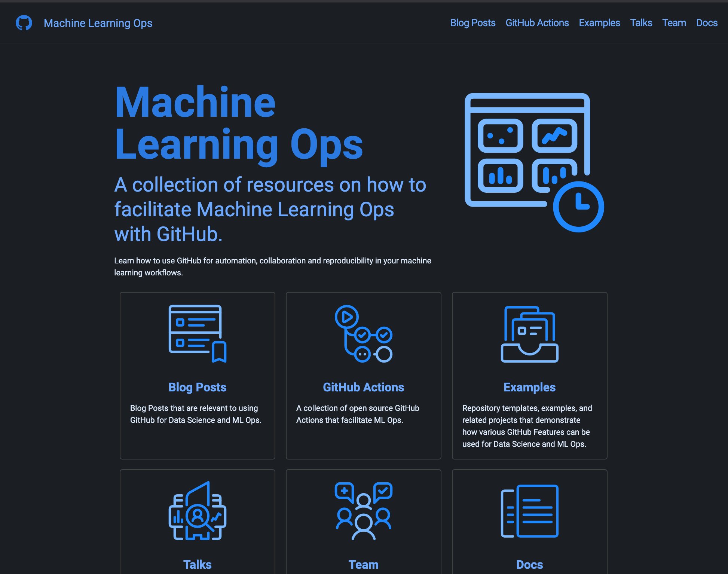Image resolution: width=728 pixels, height=574 pixels.
Task: Click the Examples card heading link
Action: pyautogui.click(x=529, y=387)
